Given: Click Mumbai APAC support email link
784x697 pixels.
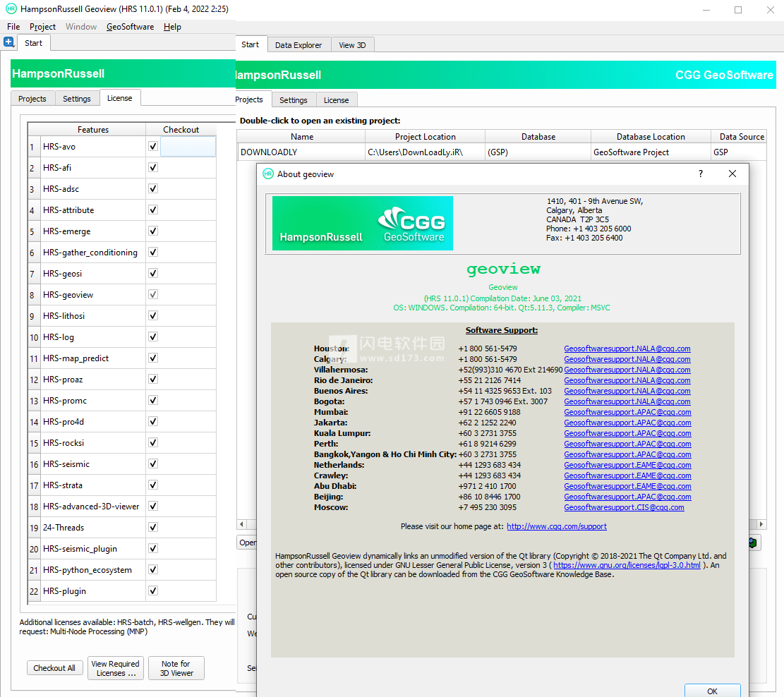Looking at the screenshot, I should (x=627, y=412).
